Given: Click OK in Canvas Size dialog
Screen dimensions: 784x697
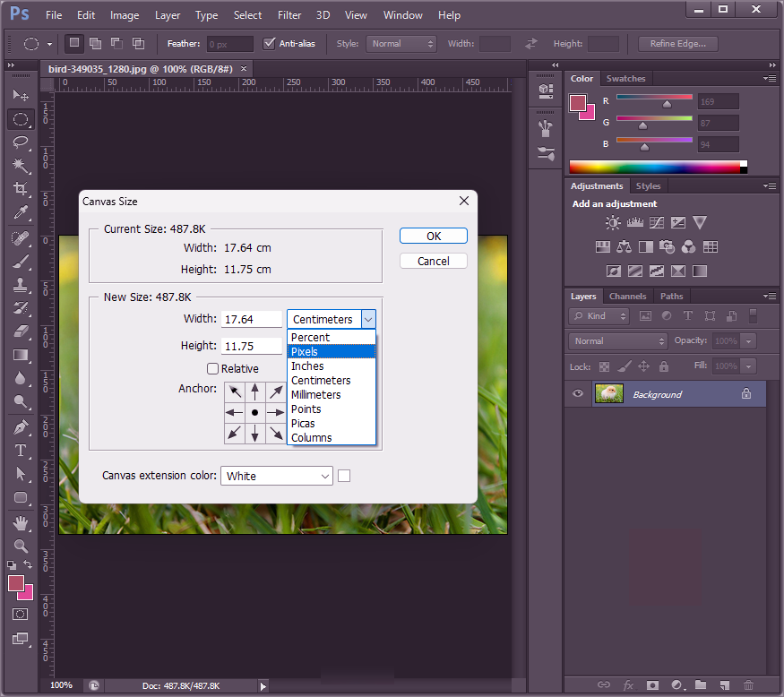Looking at the screenshot, I should (434, 237).
